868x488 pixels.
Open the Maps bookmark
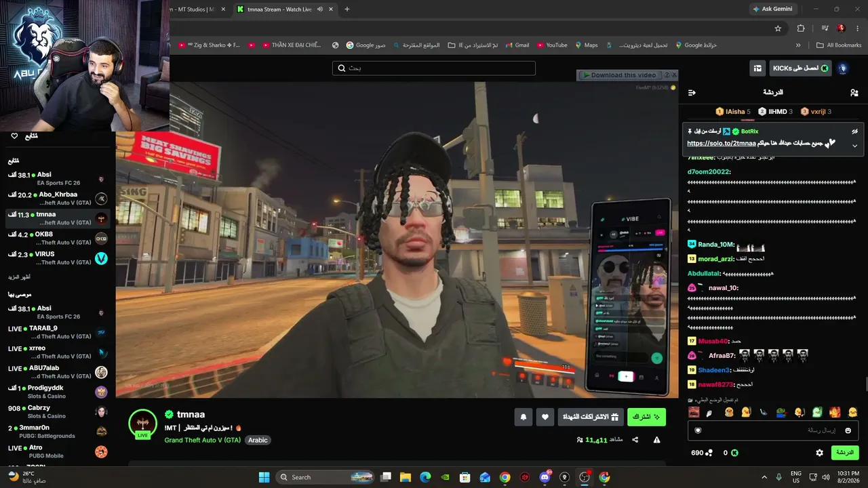586,45
